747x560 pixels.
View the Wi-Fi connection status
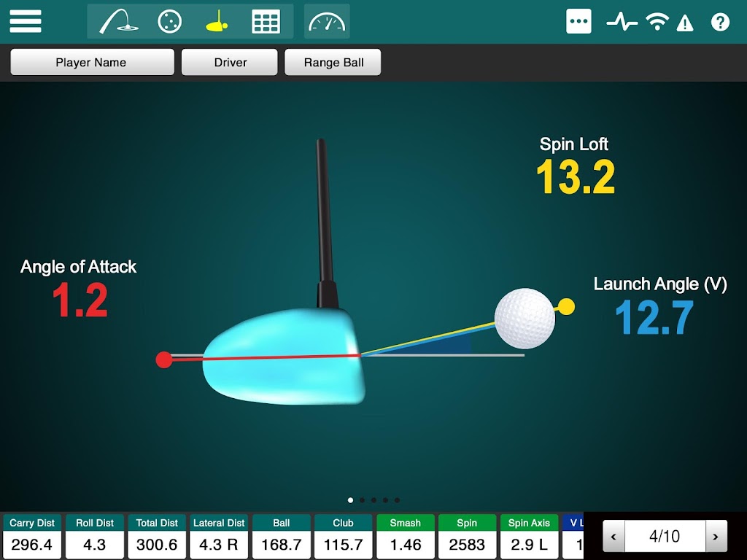click(x=657, y=22)
